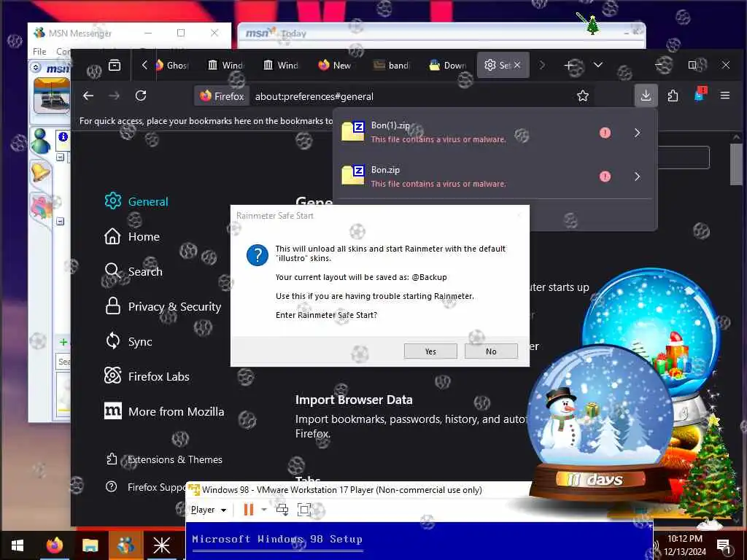This screenshot has height=560, width=747.
Task: Open Search settings category
Action: [x=133, y=271]
